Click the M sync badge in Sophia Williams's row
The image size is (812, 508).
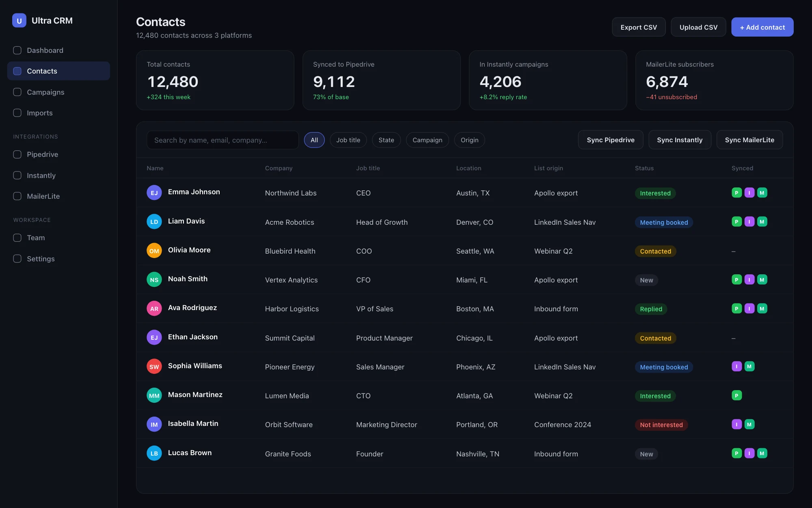coord(749,367)
